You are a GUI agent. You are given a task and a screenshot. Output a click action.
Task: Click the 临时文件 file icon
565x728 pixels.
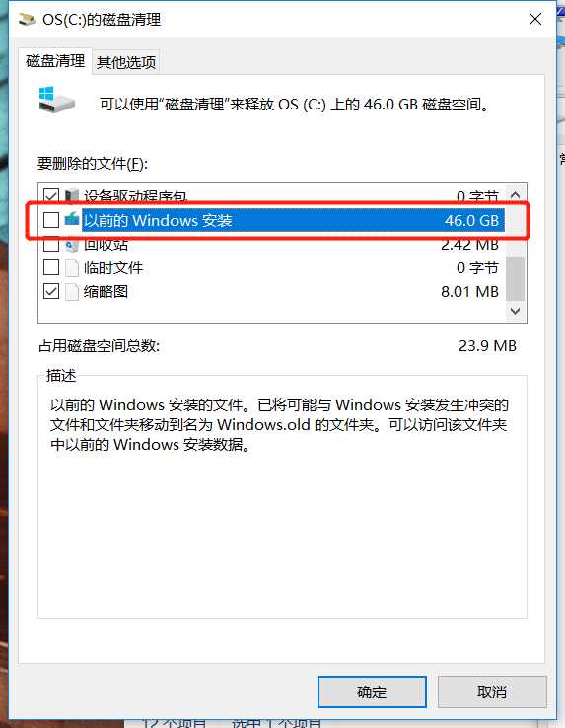72,268
